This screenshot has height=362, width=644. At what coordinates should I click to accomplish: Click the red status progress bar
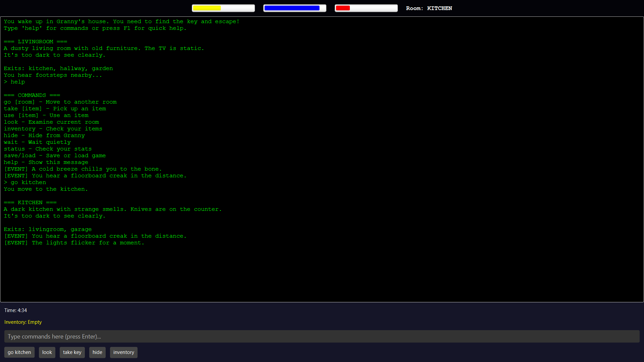(366, 8)
